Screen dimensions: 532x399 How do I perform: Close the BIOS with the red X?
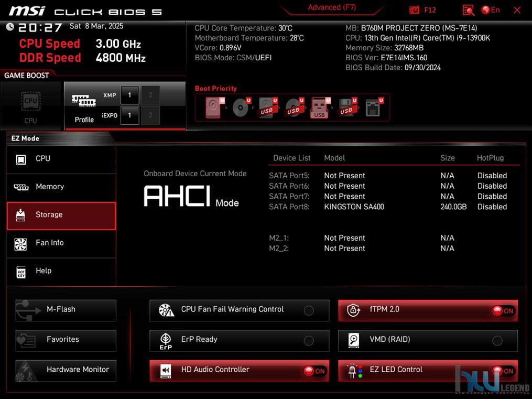(x=517, y=10)
